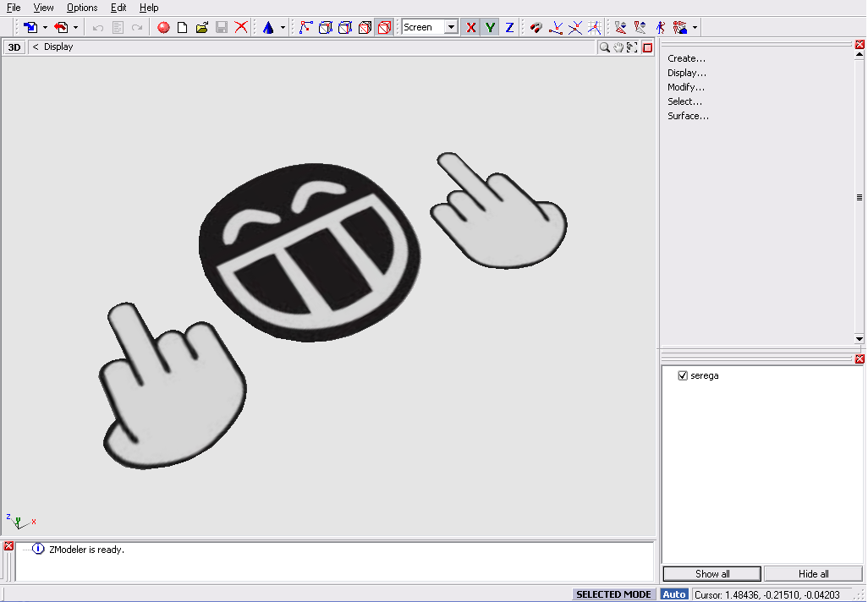Create a new file with blank page icon
The image size is (868, 602).
point(182,27)
